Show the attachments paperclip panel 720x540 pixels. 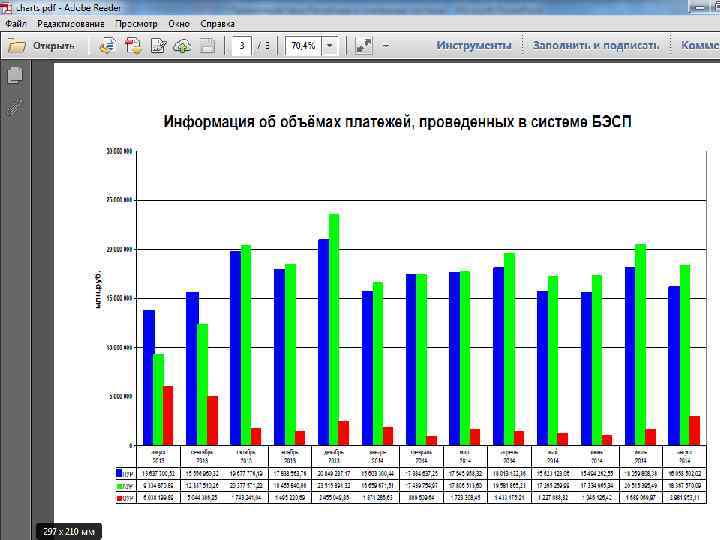15,106
